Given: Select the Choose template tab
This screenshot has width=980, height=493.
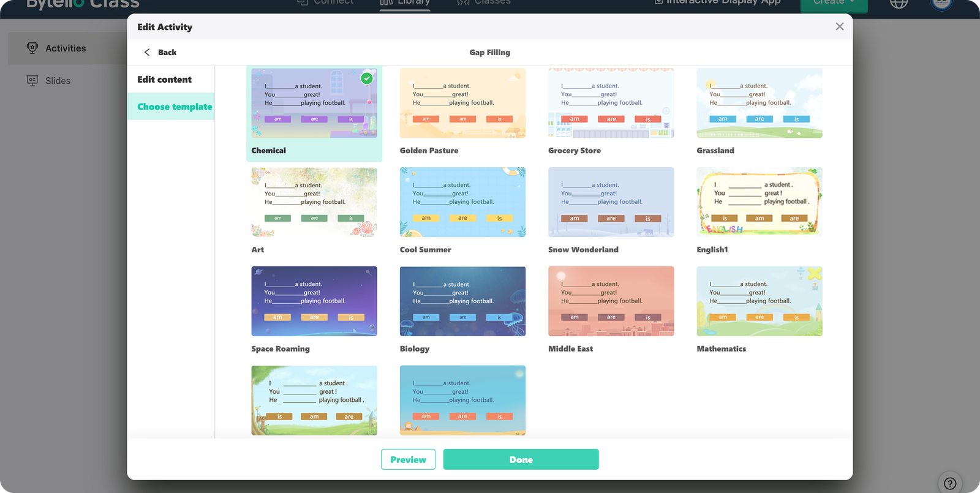Looking at the screenshot, I should click(174, 107).
